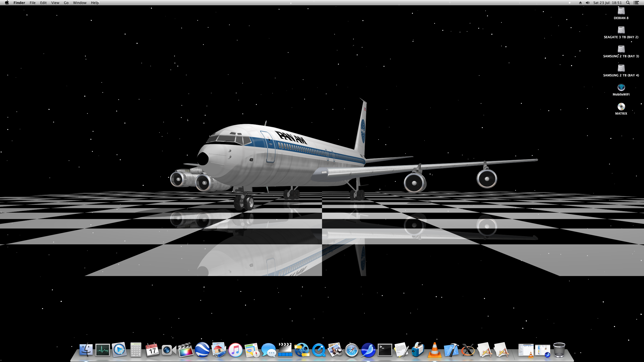
Task: Launch the FaceTime camera app in Dock
Action: [x=169, y=350]
